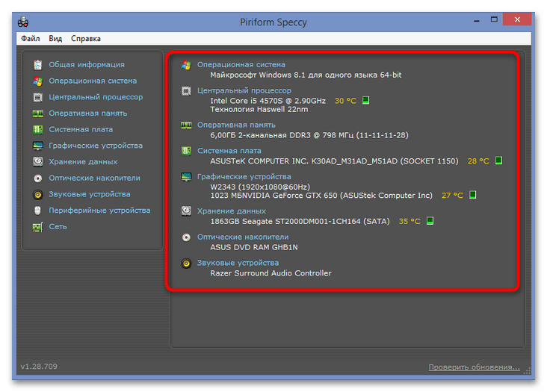
Task: Minimize the Piriform Speccy window
Action: 477,21
